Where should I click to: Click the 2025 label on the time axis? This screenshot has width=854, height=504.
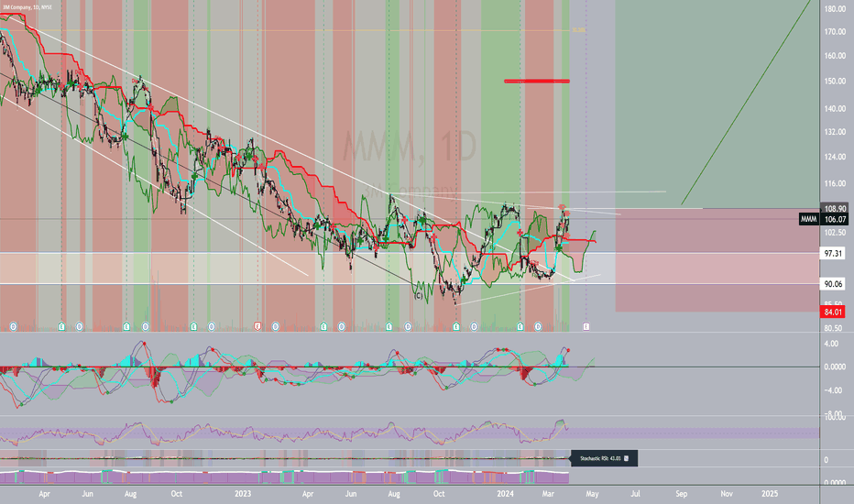click(x=770, y=494)
